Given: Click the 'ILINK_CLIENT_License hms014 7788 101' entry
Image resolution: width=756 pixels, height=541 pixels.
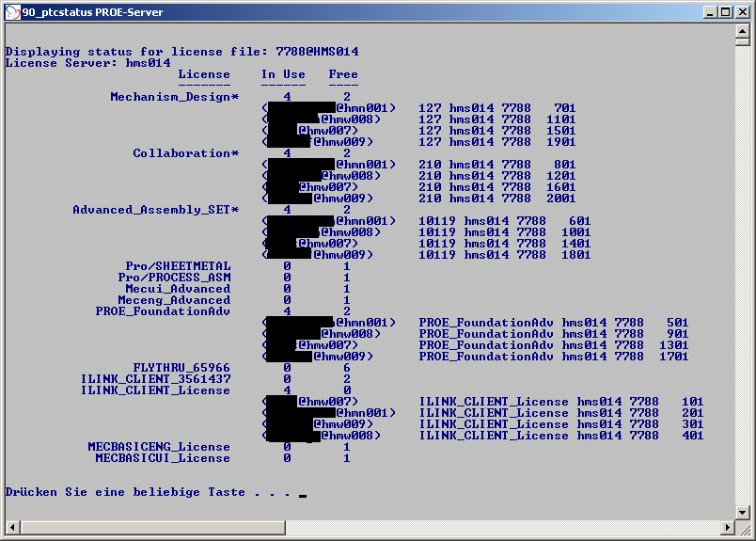Looking at the screenshot, I should [561, 402].
